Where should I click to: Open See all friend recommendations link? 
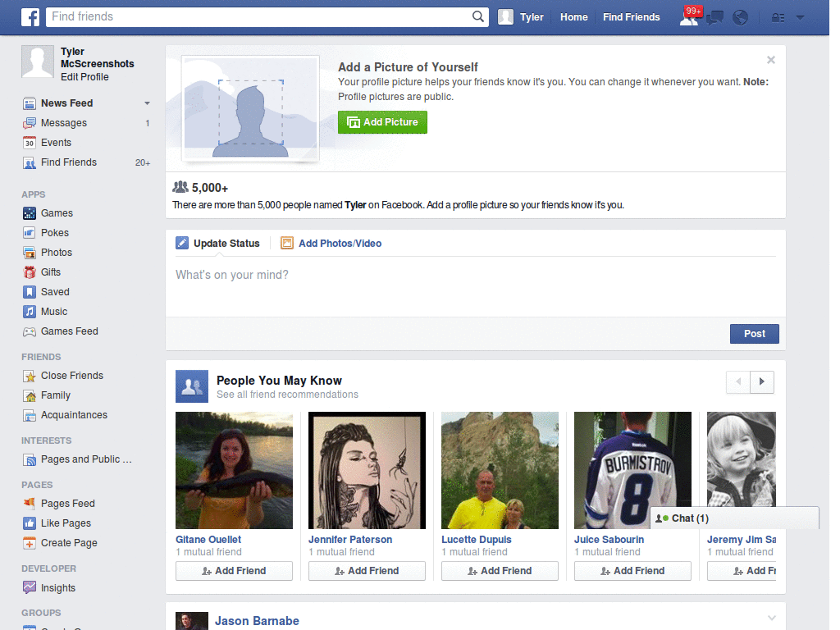287,395
